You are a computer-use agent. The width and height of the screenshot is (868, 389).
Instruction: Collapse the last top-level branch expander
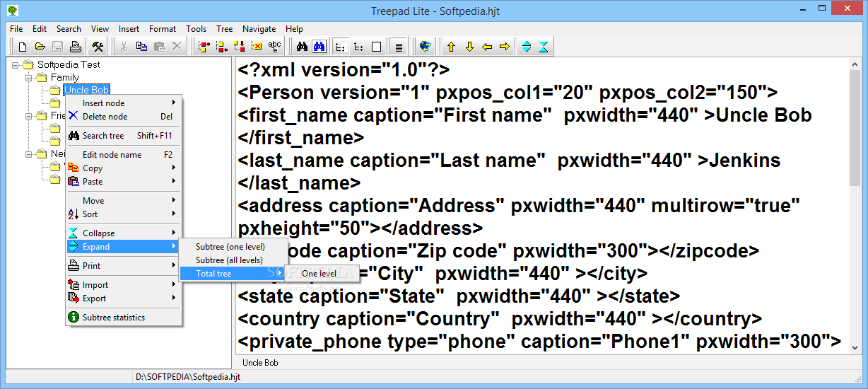point(29,153)
